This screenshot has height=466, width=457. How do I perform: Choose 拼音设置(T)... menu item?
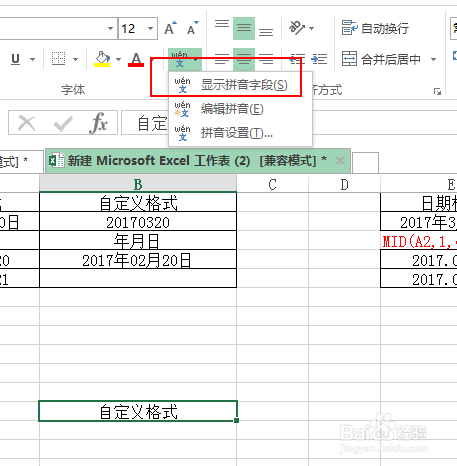240,133
